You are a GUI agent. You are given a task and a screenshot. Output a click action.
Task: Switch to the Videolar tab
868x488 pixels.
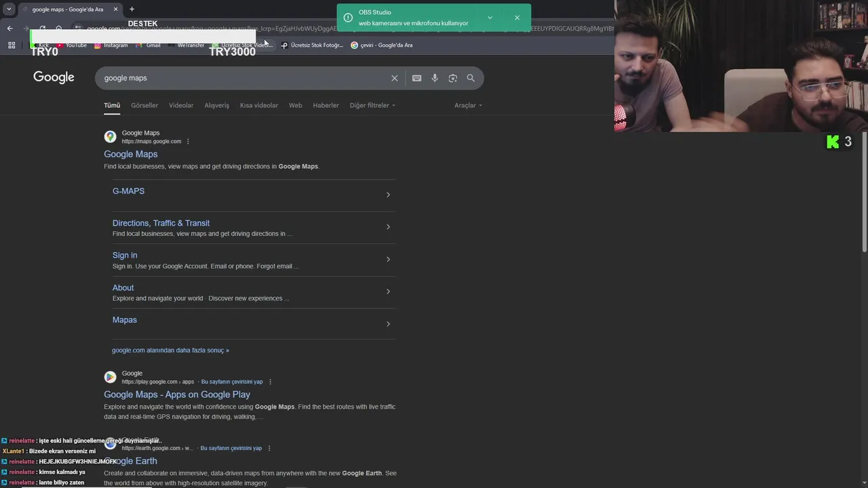181,105
